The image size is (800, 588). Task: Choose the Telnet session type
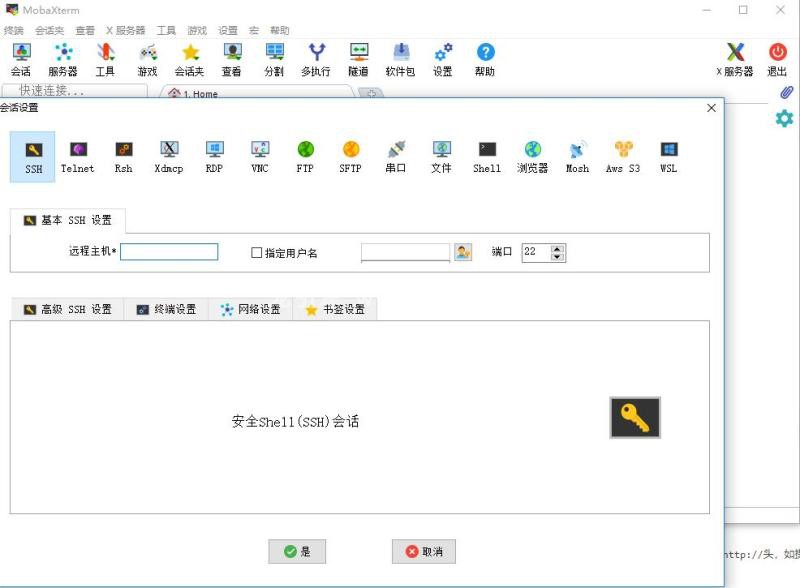pos(78,157)
